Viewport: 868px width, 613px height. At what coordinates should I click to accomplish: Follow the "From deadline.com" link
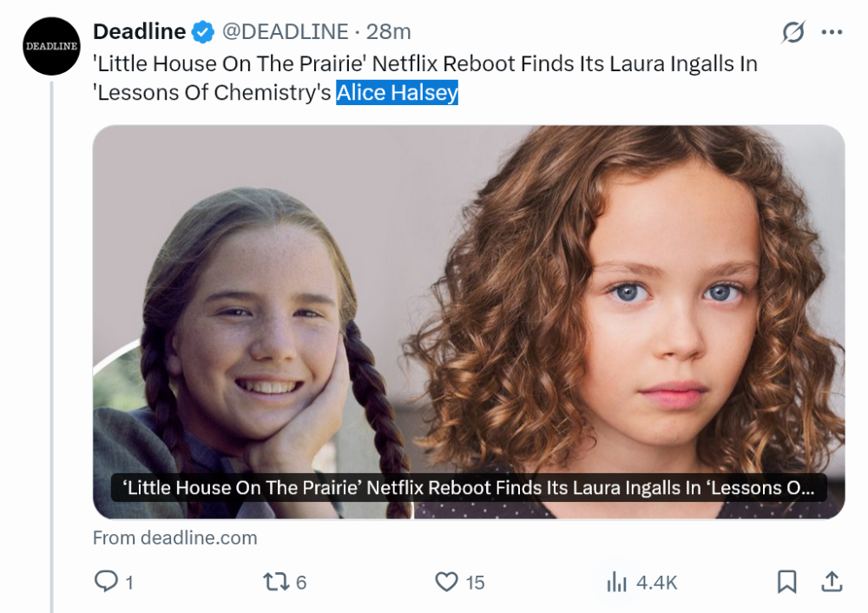[x=175, y=537]
